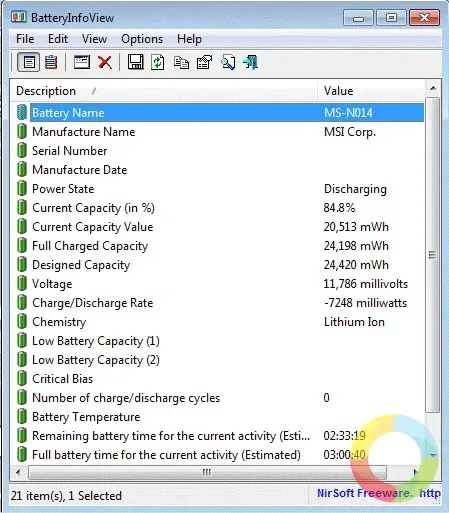Save selected items with floppy icon
Image resolution: width=449 pixels, height=513 pixels.
135,62
